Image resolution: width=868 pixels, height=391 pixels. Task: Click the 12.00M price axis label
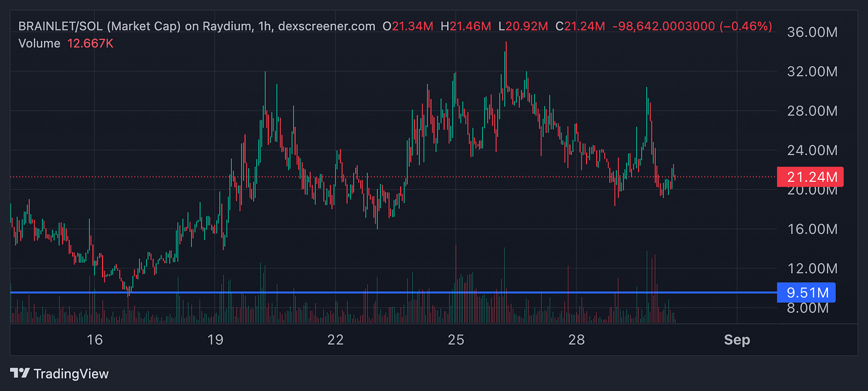(x=812, y=268)
